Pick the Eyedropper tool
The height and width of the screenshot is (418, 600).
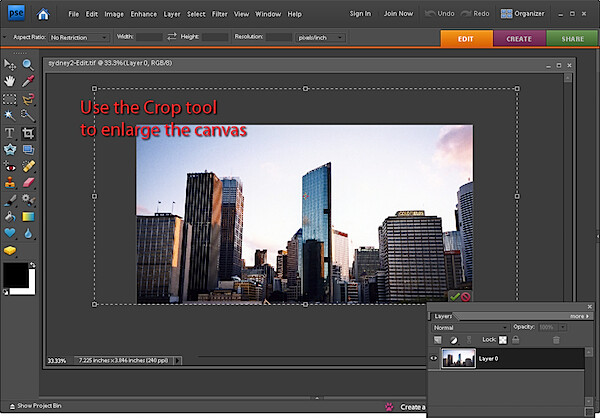pos(28,81)
